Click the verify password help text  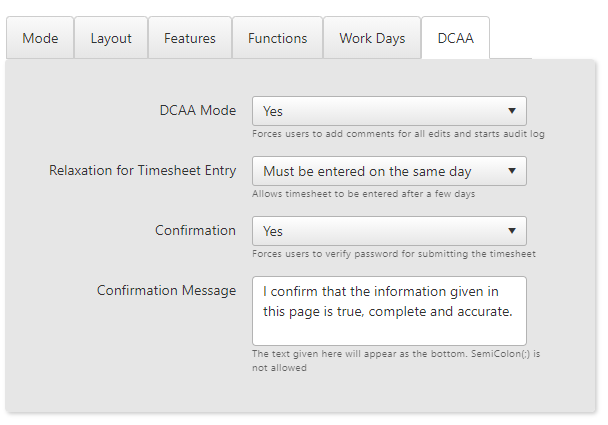394,254
